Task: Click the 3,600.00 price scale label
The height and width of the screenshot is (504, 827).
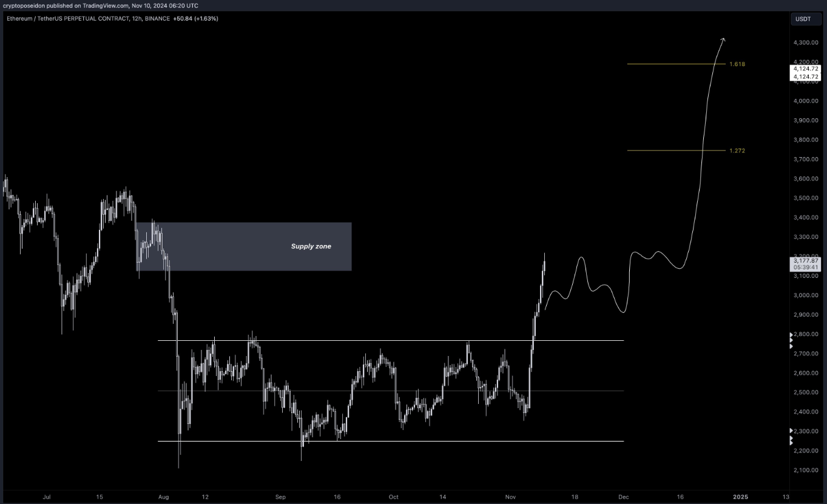Action: click(806, 179)
